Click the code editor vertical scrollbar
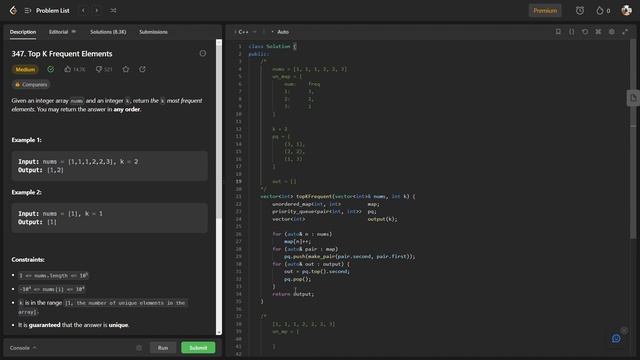The image size is (640, 360). [633, 139]
